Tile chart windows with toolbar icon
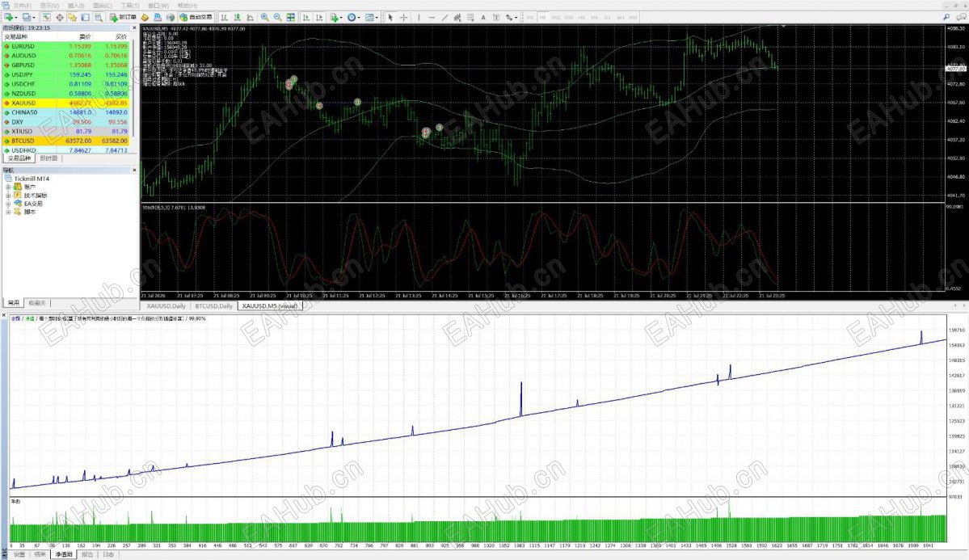The width and height of the screenshot is (969, 560). coord(290,17)
